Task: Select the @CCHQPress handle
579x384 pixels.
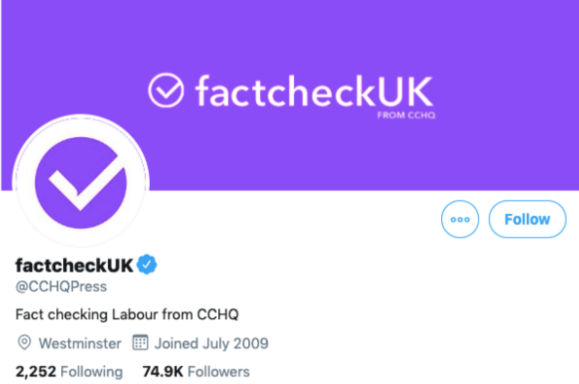Action: tap(61, 287)
